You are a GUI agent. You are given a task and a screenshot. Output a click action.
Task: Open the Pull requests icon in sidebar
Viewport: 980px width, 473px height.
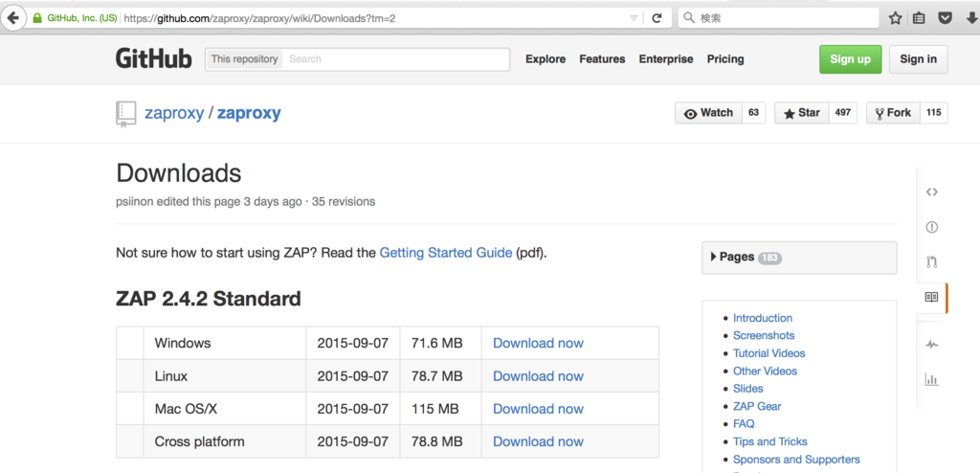[x=932, y=262]
